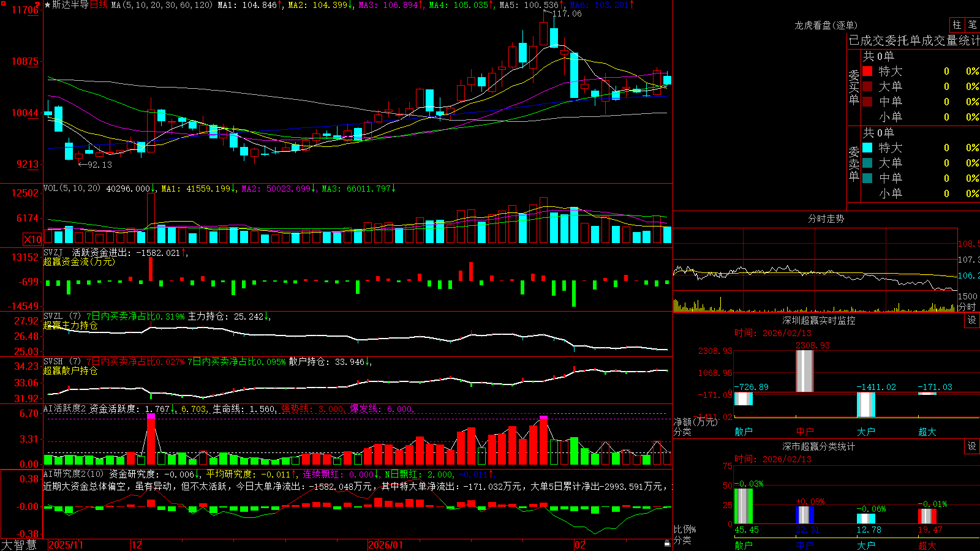
Task: Click the tall magenta-topped spike in AI活跃度 chart
Action: pos(151,440)
